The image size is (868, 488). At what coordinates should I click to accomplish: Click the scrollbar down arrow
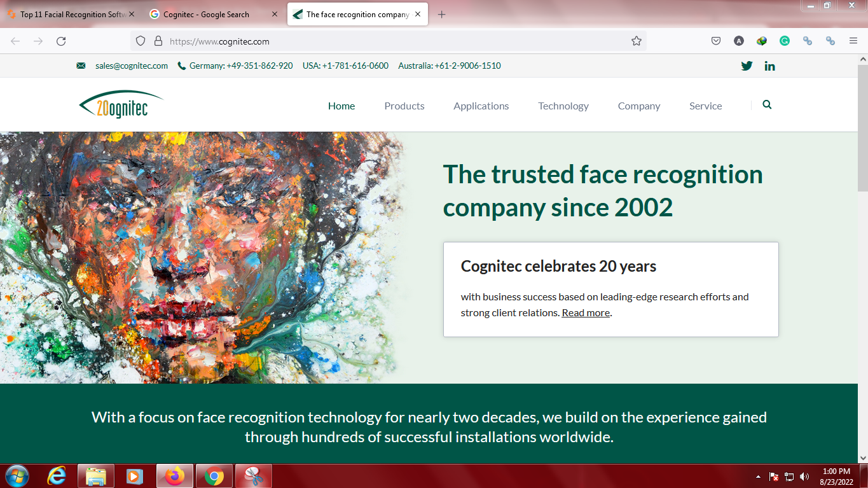coord(863,457)
